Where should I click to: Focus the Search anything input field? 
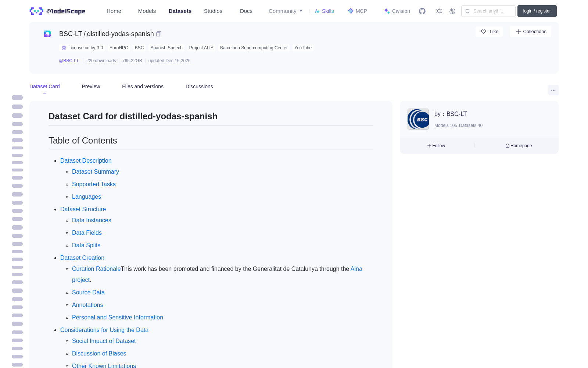click(x=488, y=11)
